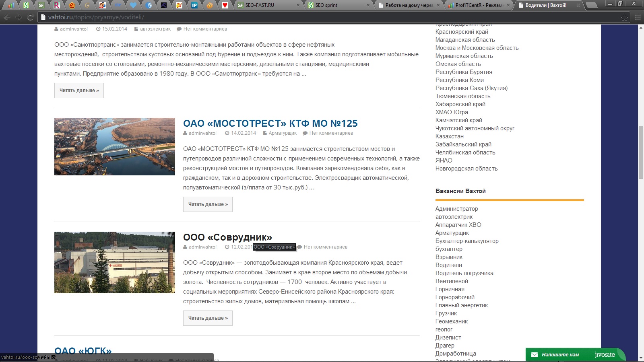The width and height of the screenshot is (644, 362).
Task: Switch to the SEO sprint tab
Action: click(339, 5)
